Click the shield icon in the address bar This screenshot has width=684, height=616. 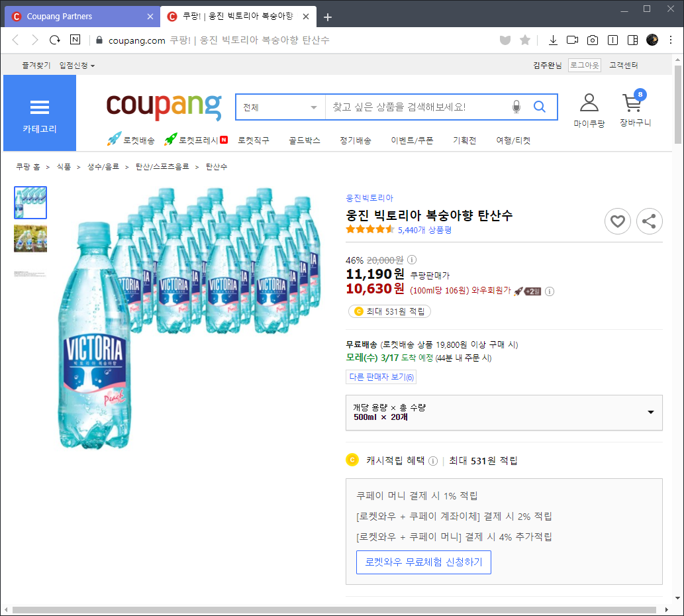coord(505,40)
